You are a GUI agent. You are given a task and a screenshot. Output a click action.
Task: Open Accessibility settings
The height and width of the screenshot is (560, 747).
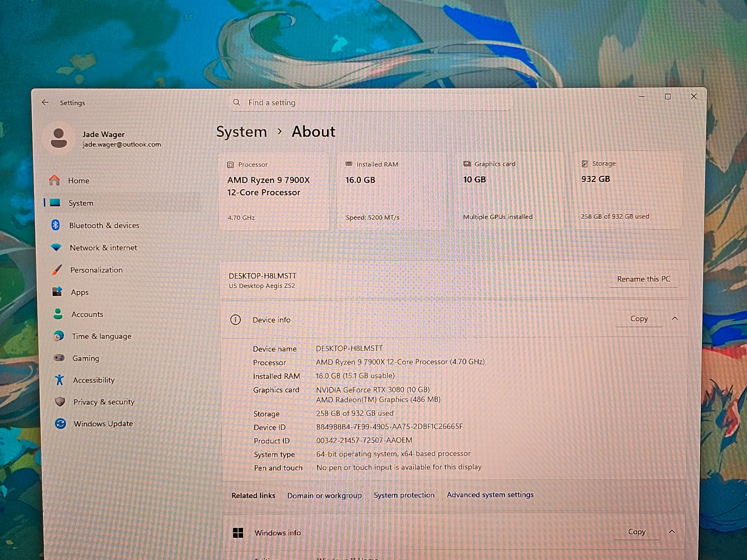click(126, 380)
